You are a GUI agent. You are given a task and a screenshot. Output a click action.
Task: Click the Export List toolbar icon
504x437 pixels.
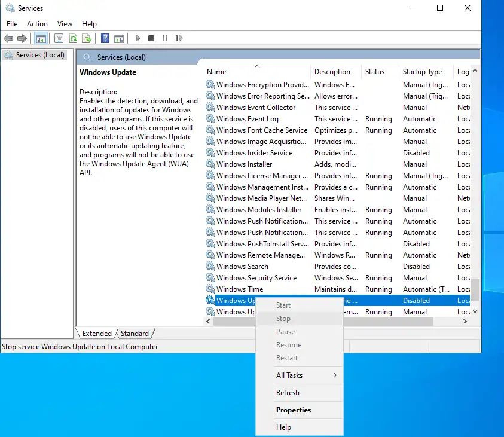(87, 38)
